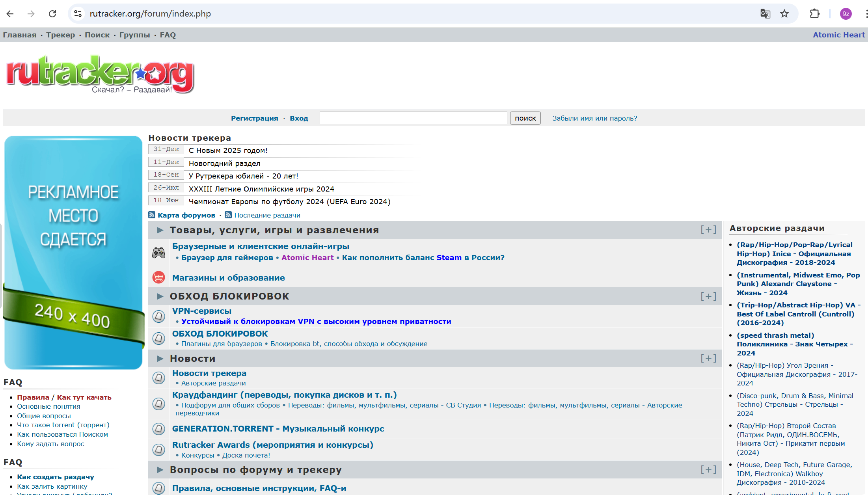Bookmark this page with star icon
The image size is (868, 495).
point(784,14)
